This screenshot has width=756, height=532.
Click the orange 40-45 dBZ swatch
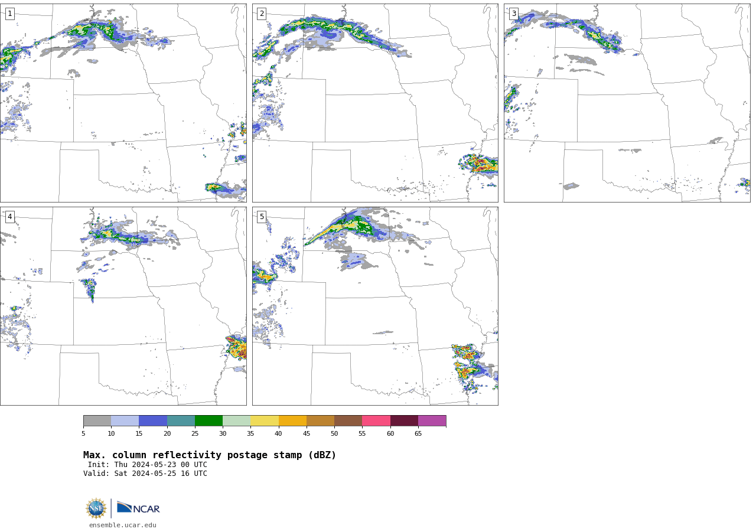tap(292, 420)
